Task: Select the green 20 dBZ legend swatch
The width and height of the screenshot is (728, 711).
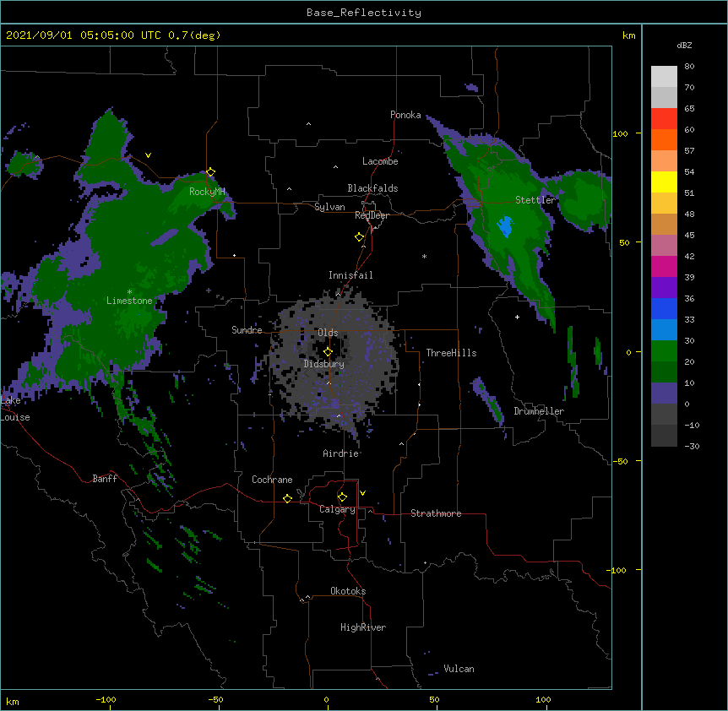Action: pyautogui.click(x=664, y=351)
